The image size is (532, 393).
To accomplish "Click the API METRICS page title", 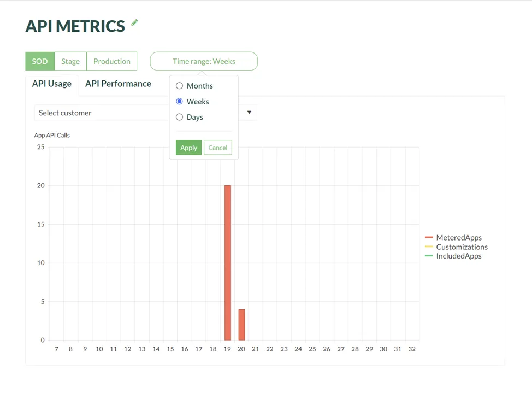I will [x=75, y=26].
